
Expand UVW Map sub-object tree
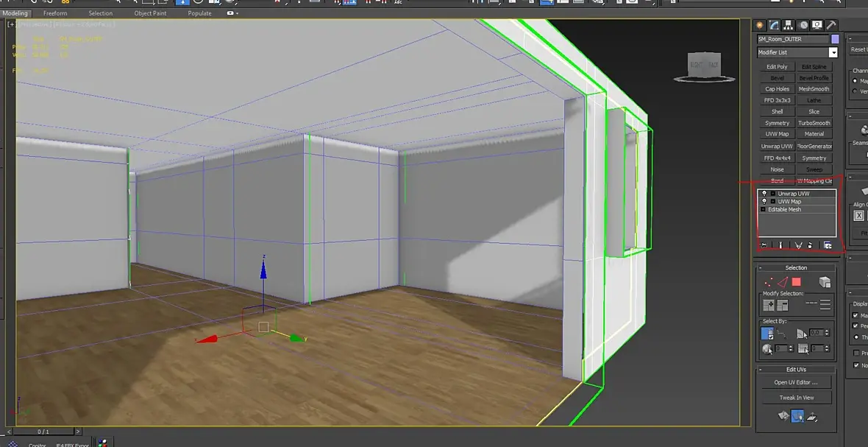pos(773,202)
